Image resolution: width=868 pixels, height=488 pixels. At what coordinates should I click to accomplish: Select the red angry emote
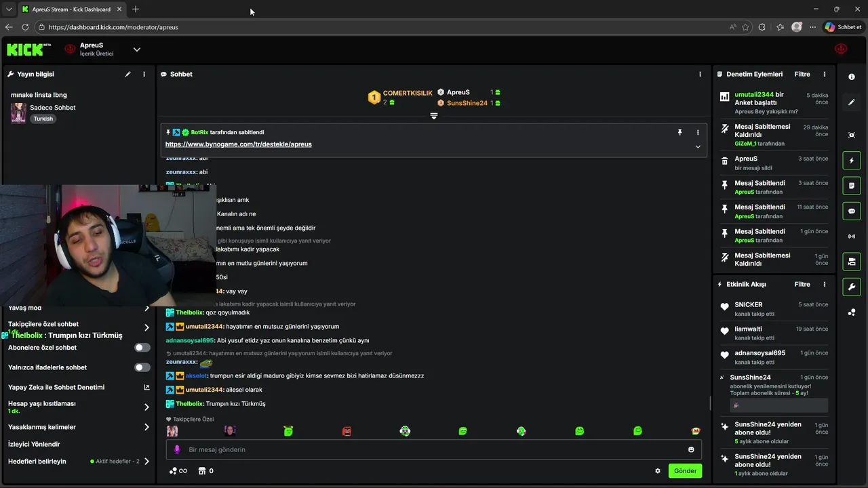(x=347, y=431)
